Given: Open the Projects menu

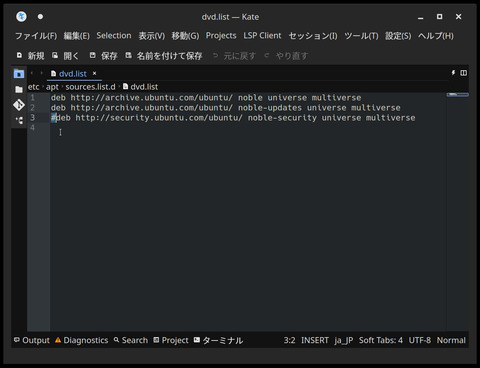Looking at the screenshot, I should 221,36.
